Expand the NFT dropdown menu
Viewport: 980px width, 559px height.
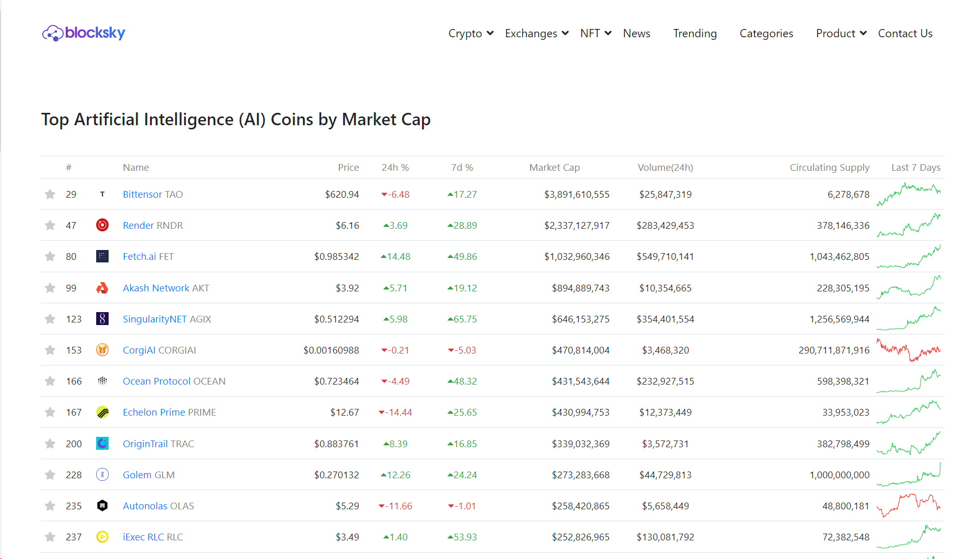tap(596, 33)
